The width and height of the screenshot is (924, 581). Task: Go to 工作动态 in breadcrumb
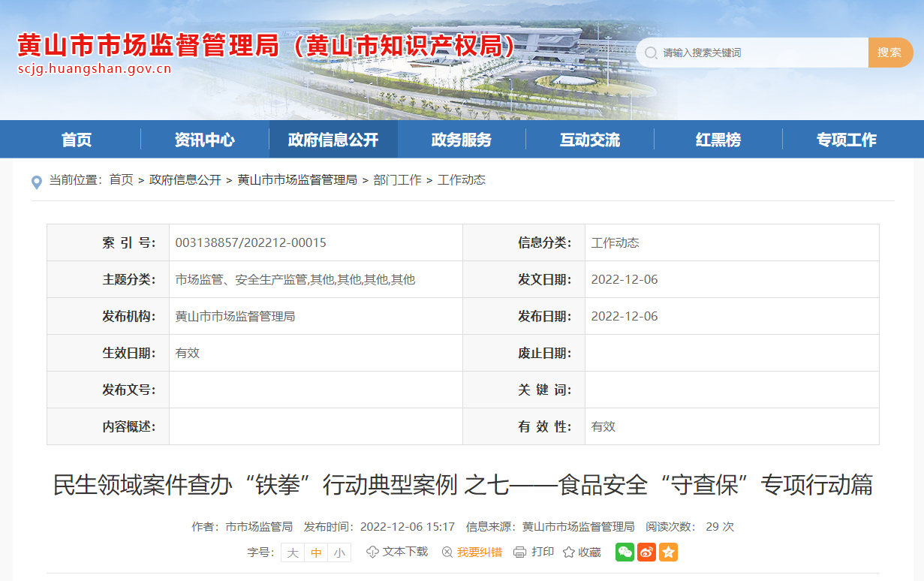point(462,180)
